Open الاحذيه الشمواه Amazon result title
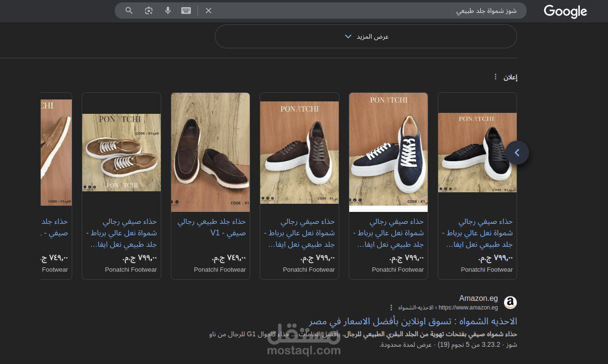The image size is (608, 364). coord(413,321)
